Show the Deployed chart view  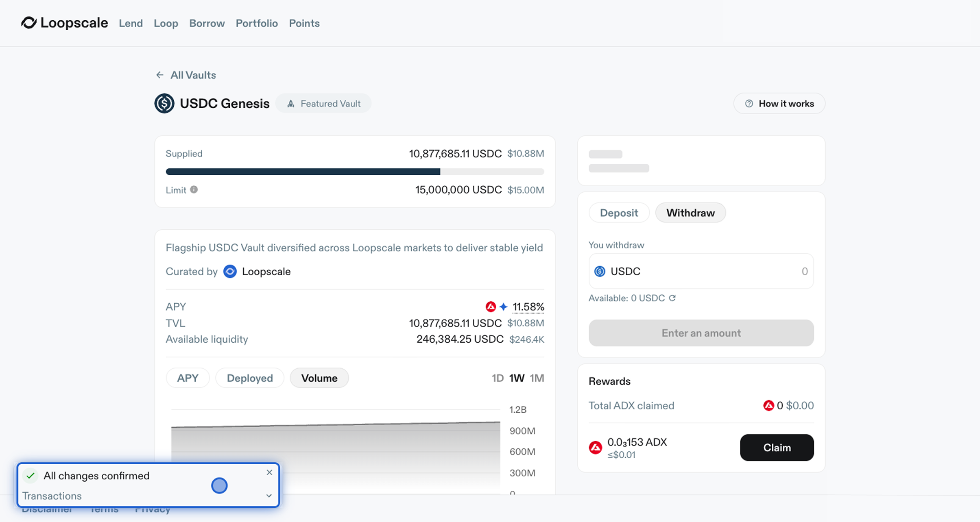(249, 378)
